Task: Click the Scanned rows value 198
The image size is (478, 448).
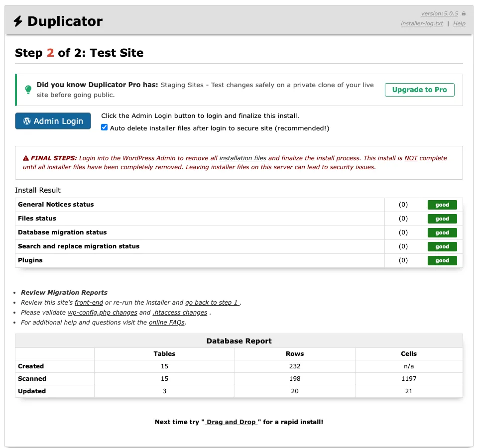Action: click(295, 379)
